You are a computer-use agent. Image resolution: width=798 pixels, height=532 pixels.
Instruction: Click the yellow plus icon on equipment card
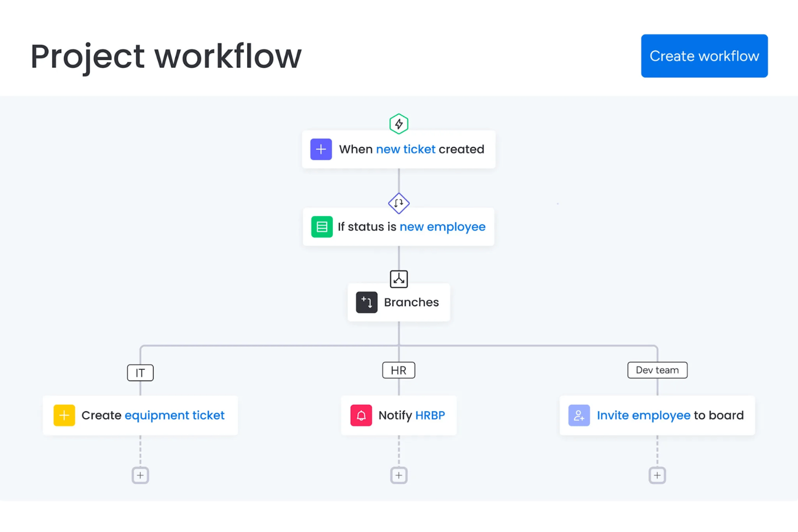click(64, 416)
